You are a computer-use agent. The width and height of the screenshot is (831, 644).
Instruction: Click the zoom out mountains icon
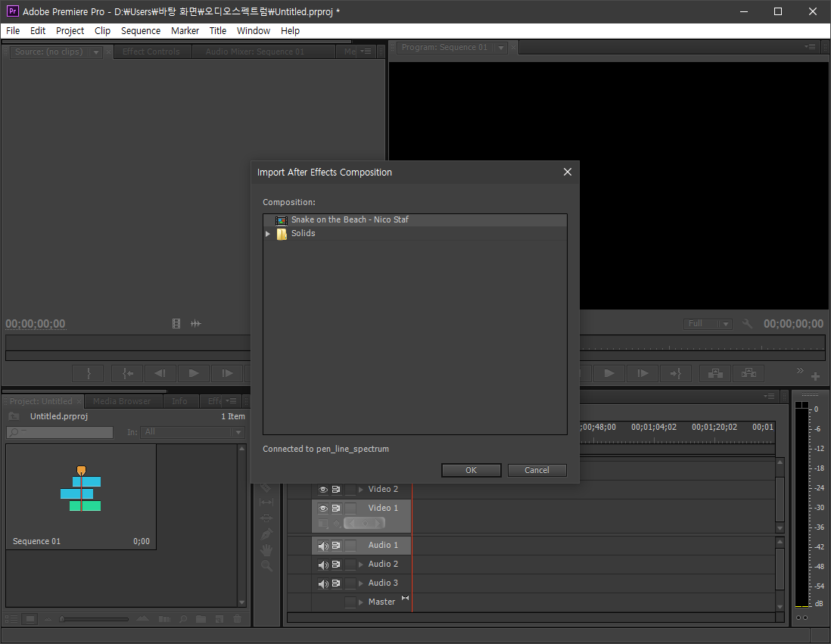click(48, 618)
